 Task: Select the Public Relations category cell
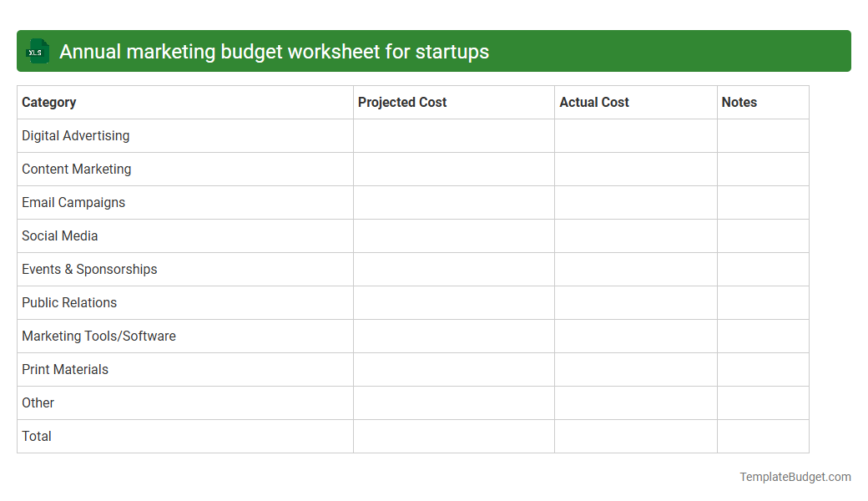point(69,302)
